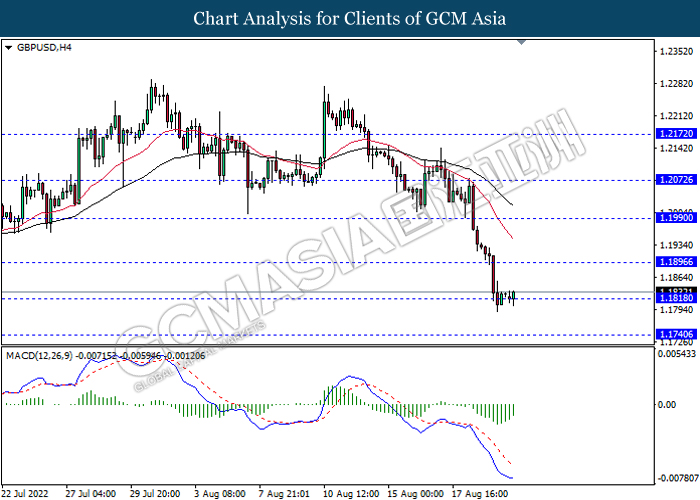Click the 1.18640 price scale value
Image resolution: width=700 pixels, height=500 pixels.
[676, 277]
